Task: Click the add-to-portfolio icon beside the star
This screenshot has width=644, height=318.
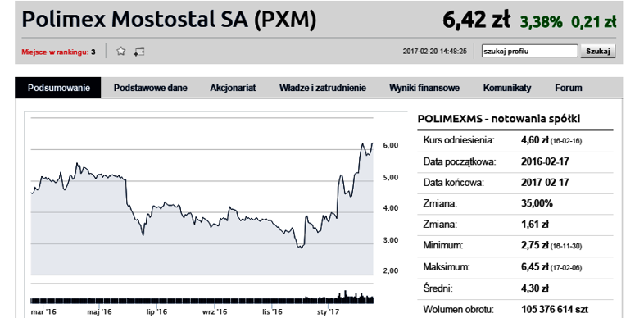Action: click(x=139, y=52)
